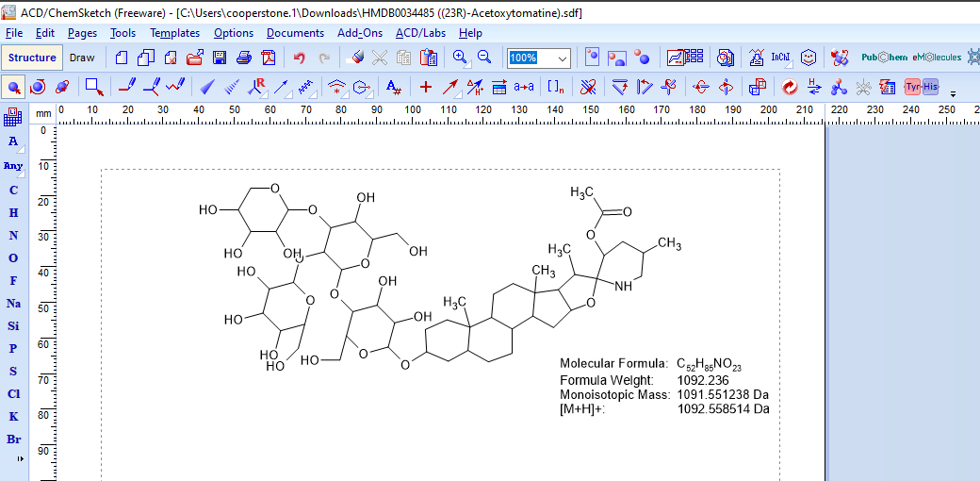Open the ACD/Labs menu
Viewport: 980px width, 481px height.
420,33
